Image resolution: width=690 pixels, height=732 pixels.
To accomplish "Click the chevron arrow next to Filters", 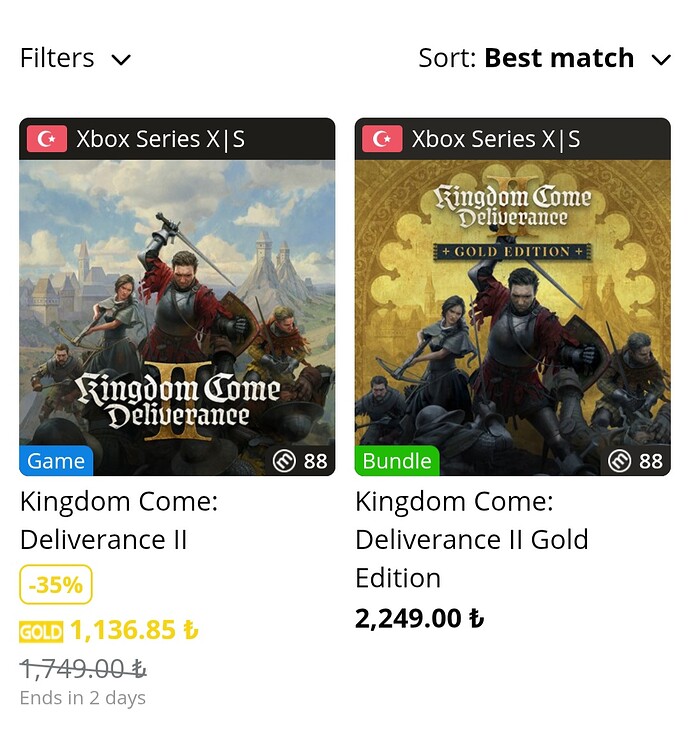I will pos(121,60).
